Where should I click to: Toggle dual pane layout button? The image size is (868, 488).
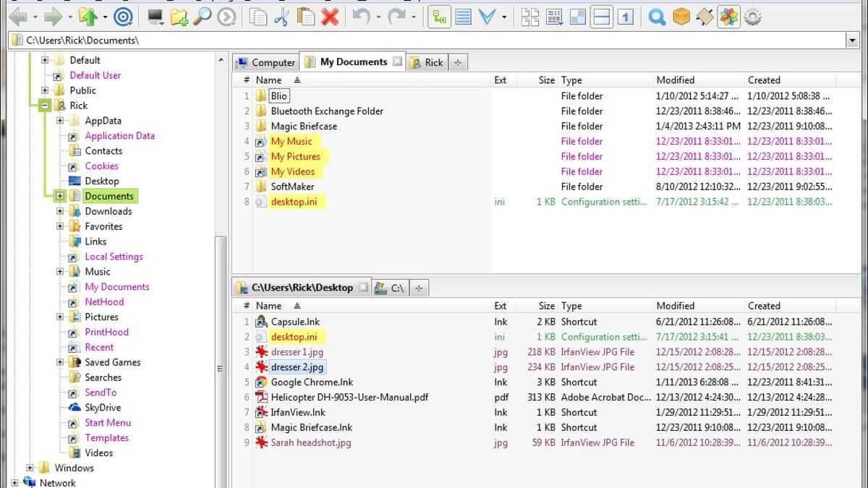point(602,17)
